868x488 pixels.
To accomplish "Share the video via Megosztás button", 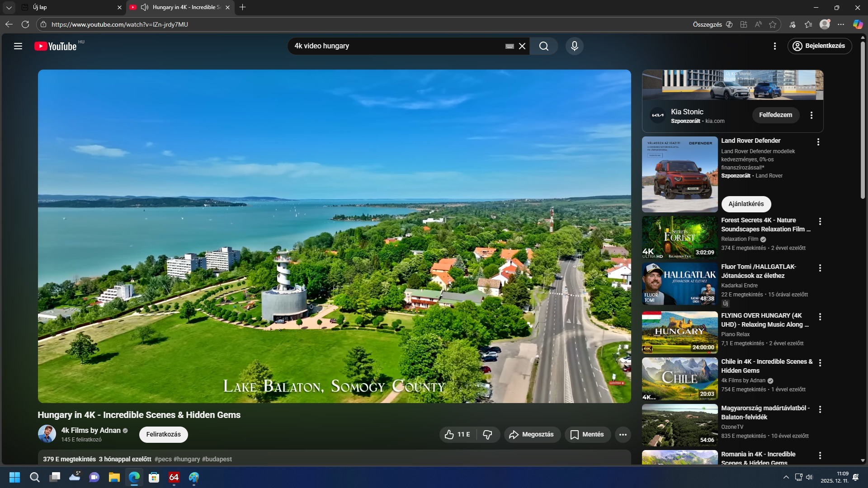I will pos(532,434).
